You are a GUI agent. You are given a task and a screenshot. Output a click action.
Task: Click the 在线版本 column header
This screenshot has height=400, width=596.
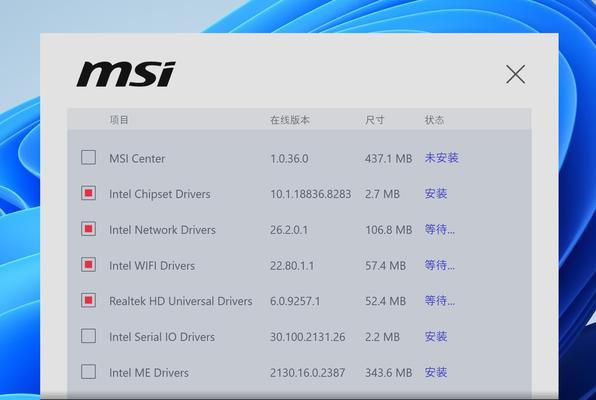coord(290,120)
